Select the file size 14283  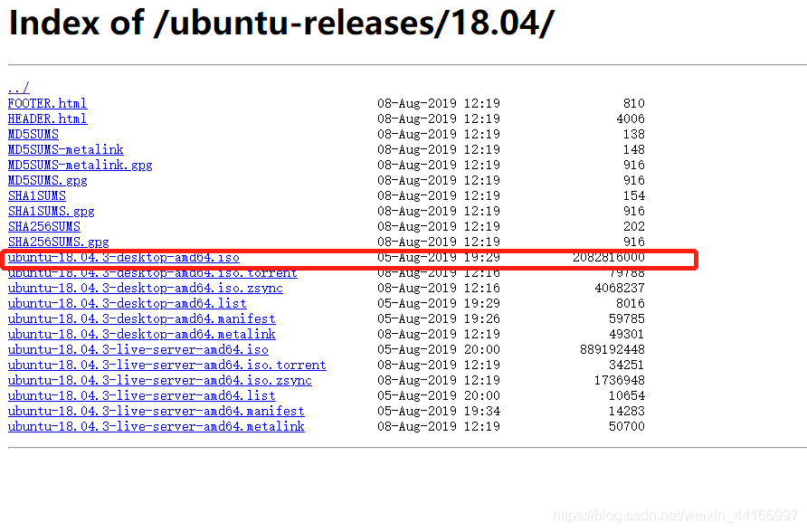click(x=627, y=412)
